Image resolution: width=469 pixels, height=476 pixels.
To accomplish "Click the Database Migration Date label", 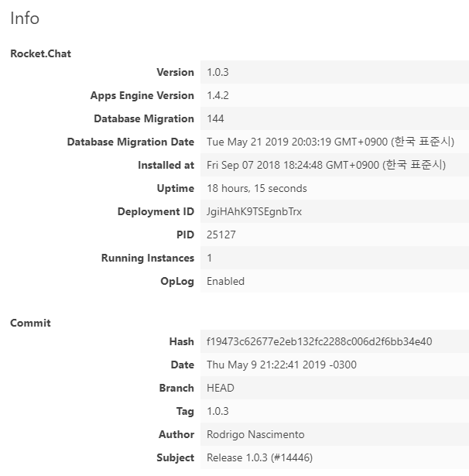I will pos(131,142).
